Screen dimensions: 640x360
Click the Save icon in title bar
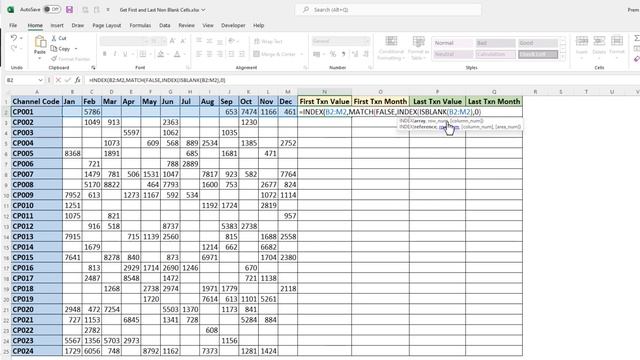(x=69, y=9)
